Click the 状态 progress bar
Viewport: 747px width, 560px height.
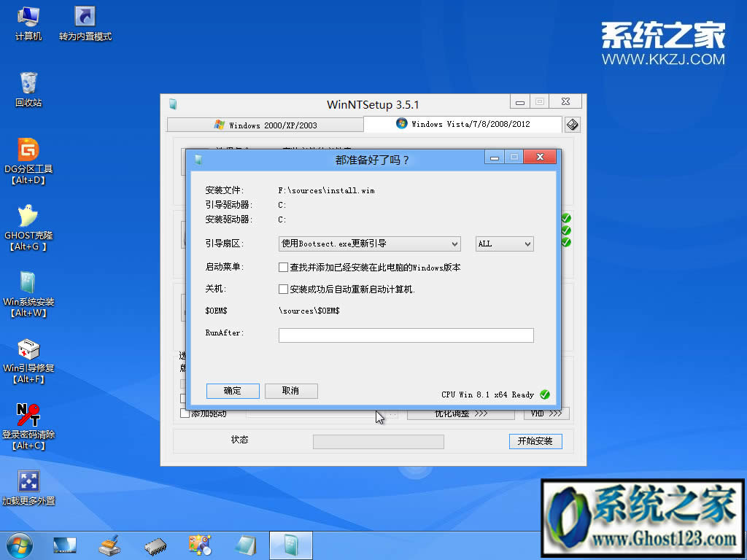click(x=378, y=441)
